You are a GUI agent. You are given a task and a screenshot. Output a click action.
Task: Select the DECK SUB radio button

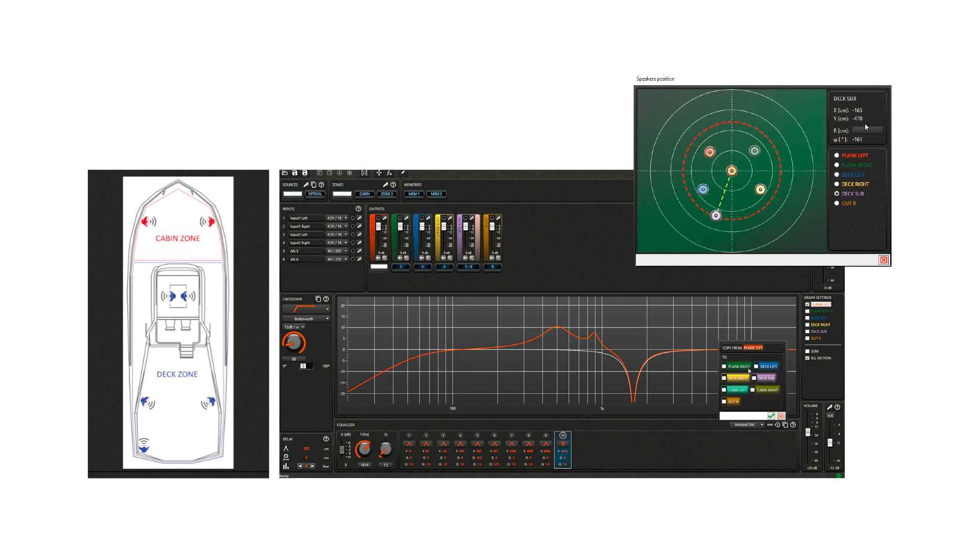point(837,193)
